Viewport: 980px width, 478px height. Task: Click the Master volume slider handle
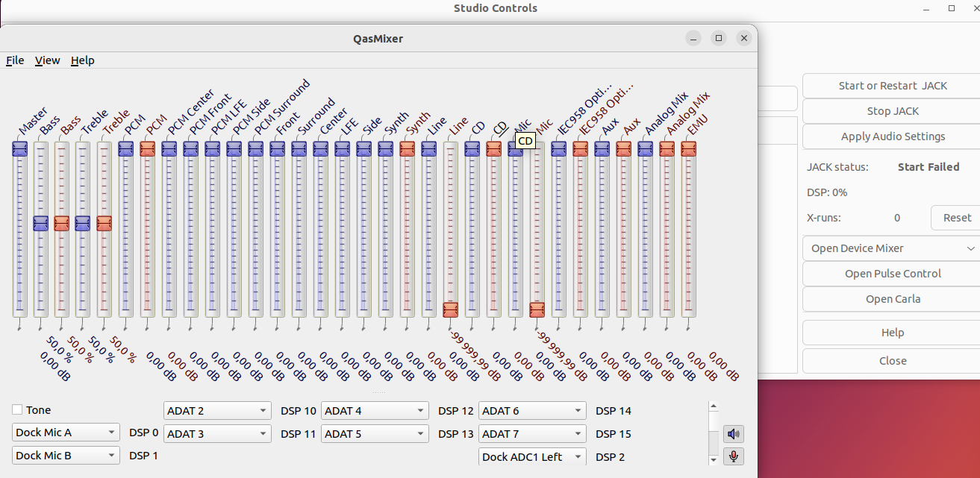coord(19,149)
